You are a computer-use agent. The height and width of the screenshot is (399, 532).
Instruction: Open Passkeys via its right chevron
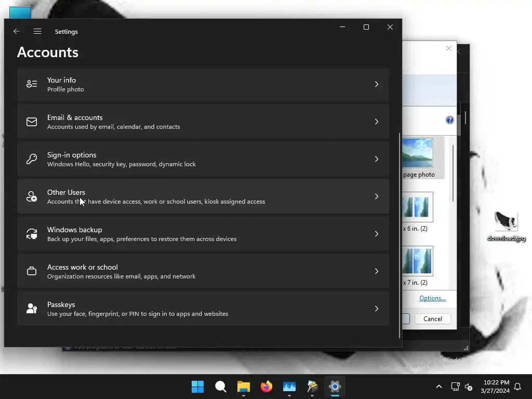coord(376,309)
